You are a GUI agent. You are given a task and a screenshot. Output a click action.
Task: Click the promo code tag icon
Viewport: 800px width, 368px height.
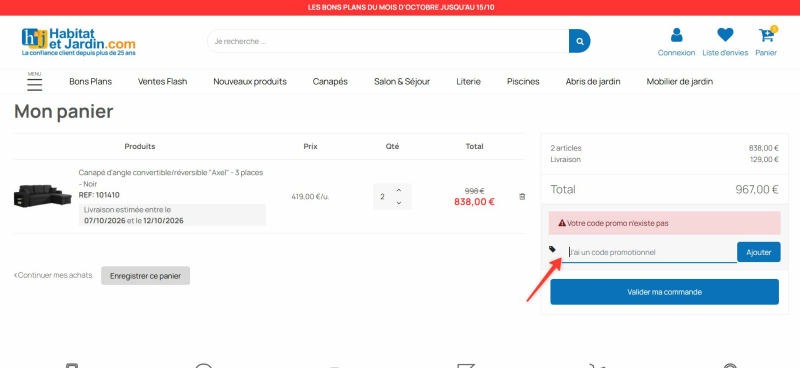[x=552, y=249]
